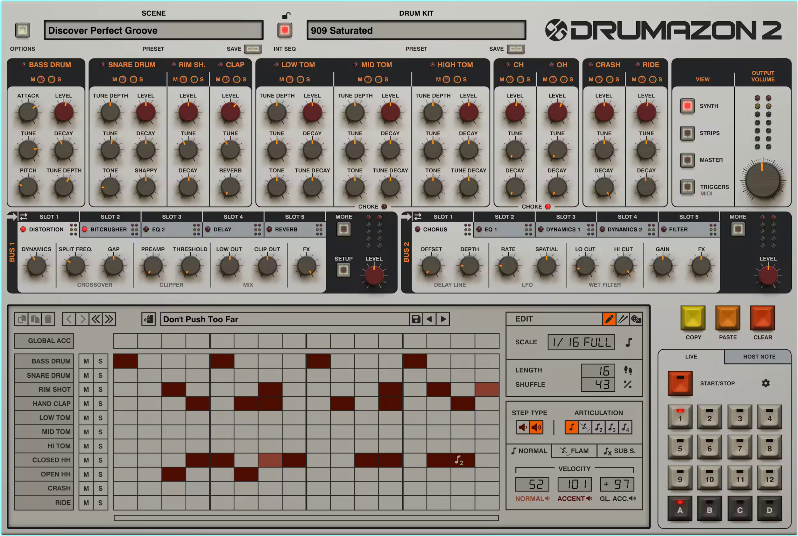Toggle the INT SEQ button

point(285,31)
